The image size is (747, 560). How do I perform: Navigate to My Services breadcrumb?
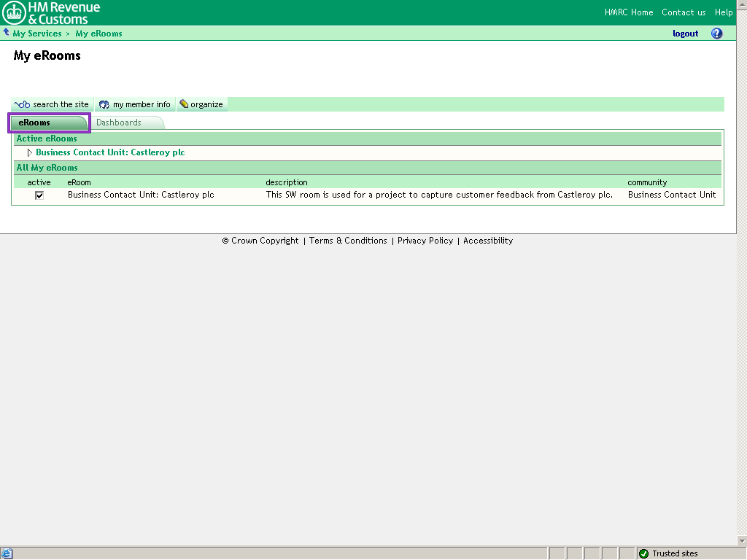tap(37, 34)
